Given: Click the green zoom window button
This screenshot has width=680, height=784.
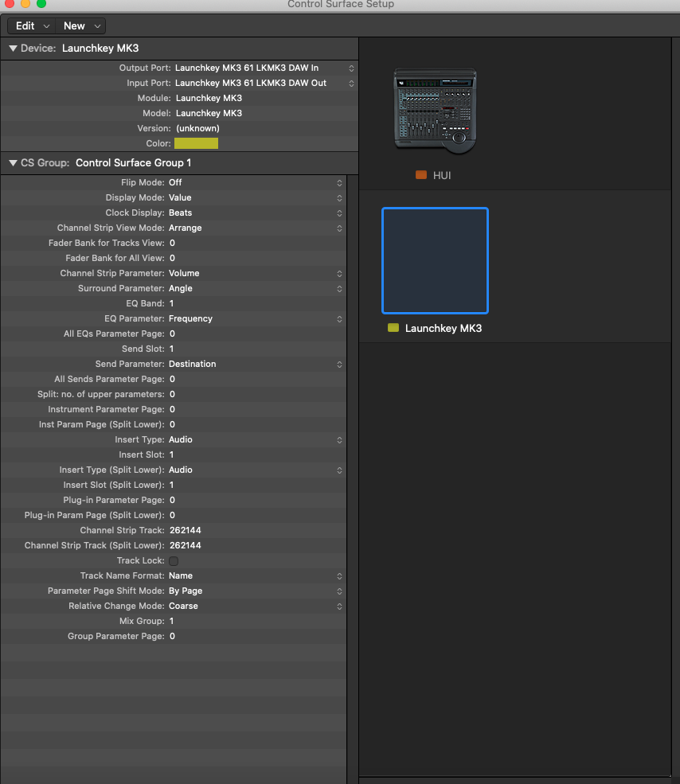Looking at the screenshot, I should [x=41, y=3].
